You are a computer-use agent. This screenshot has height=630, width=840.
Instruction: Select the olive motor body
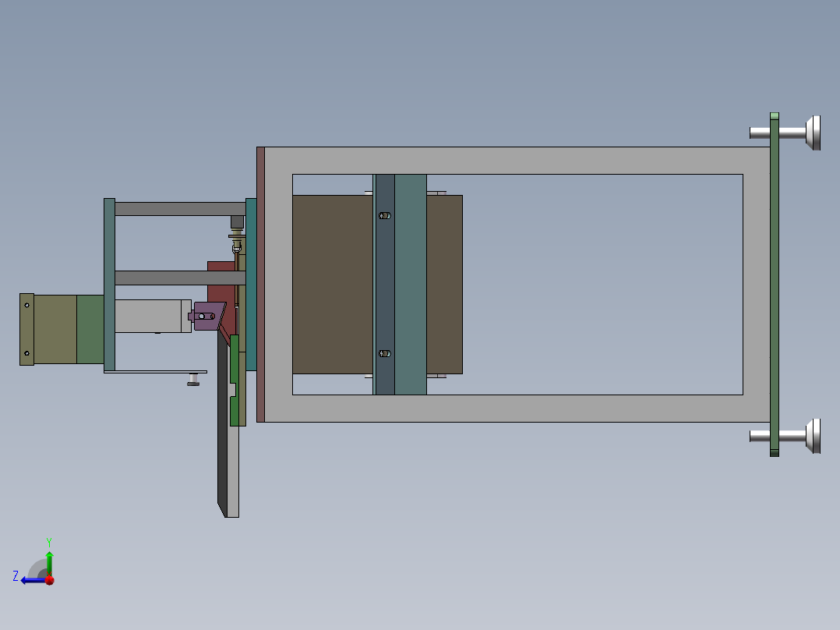click(55, 329)
